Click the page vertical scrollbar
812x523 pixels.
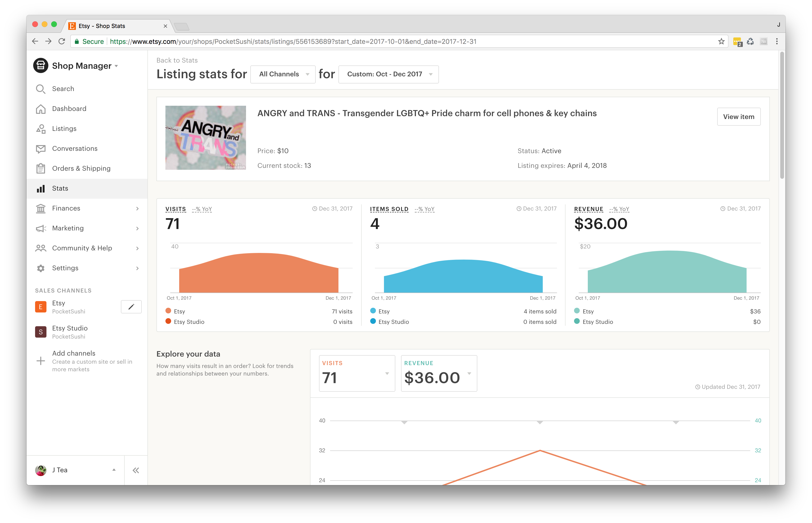782,115
